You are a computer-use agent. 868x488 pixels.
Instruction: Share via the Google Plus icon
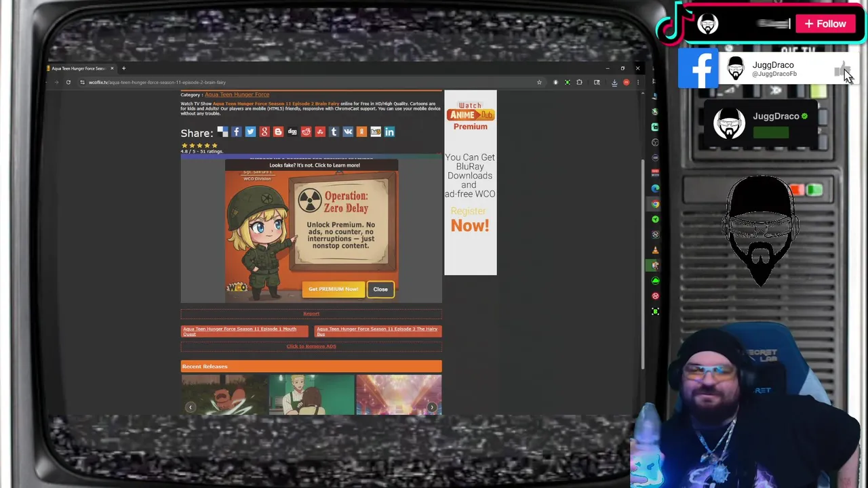click(264, 132)
